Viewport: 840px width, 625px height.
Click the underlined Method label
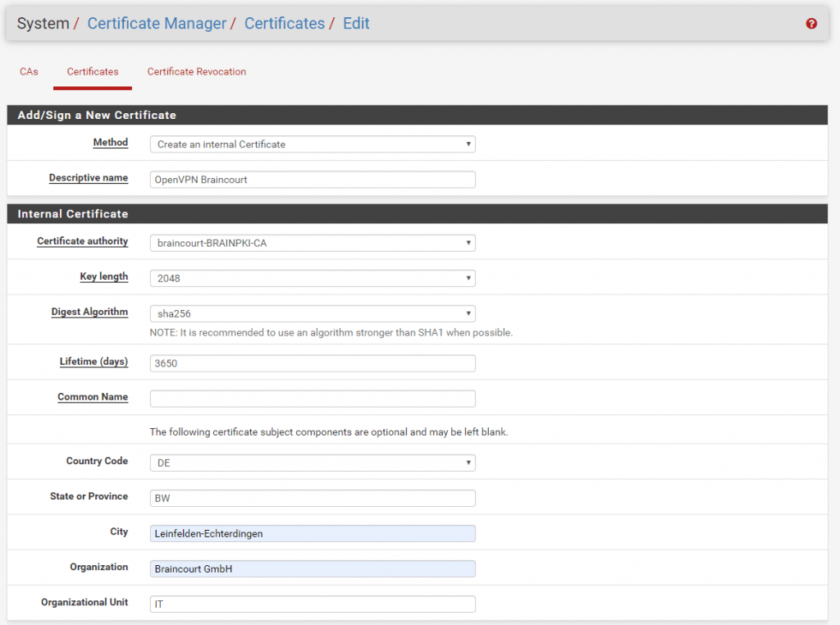coord(111,143)
